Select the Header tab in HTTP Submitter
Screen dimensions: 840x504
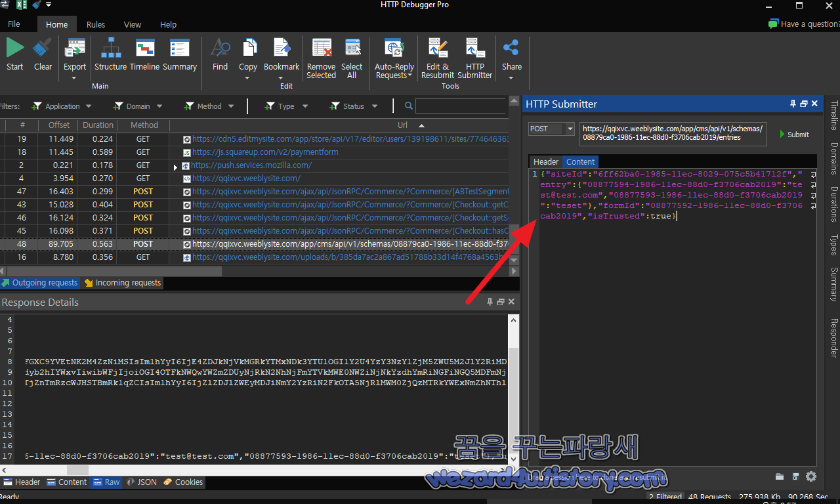(x=546, y=161)
